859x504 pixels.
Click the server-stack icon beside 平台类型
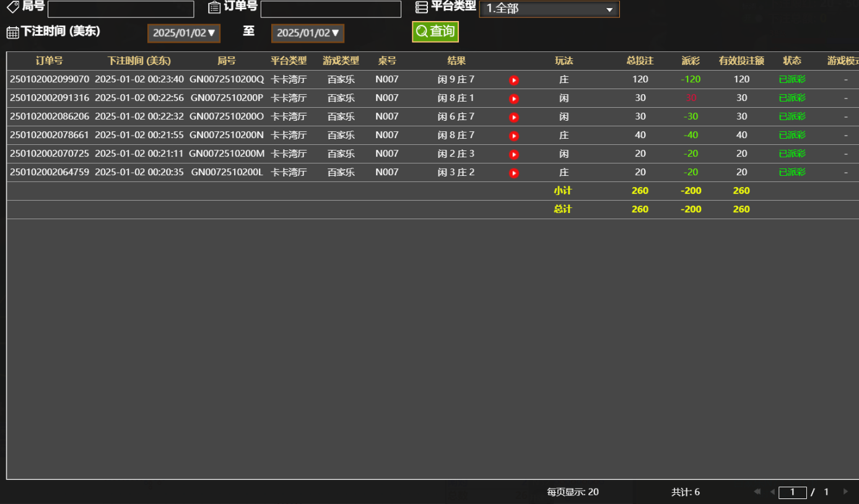[422, 6]
